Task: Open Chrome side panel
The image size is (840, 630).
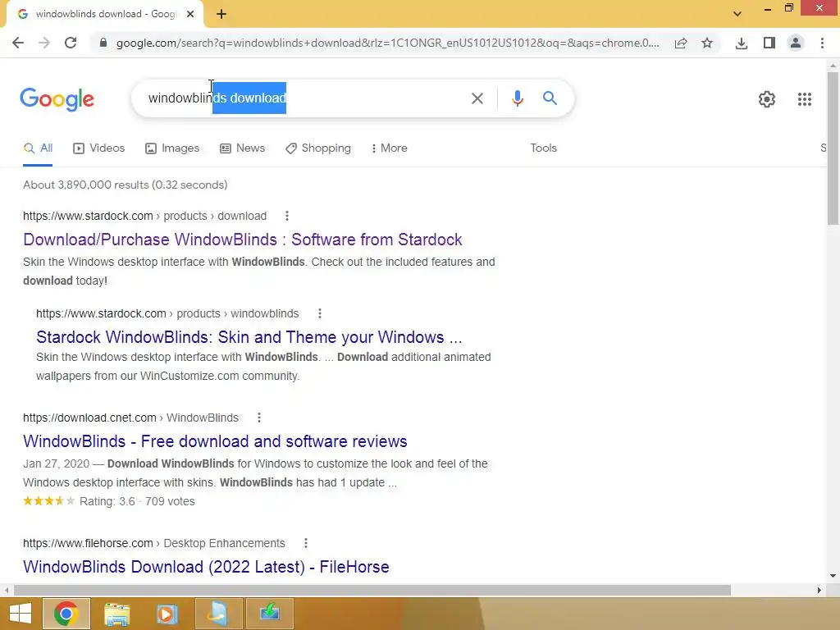Action: [769, 43]
